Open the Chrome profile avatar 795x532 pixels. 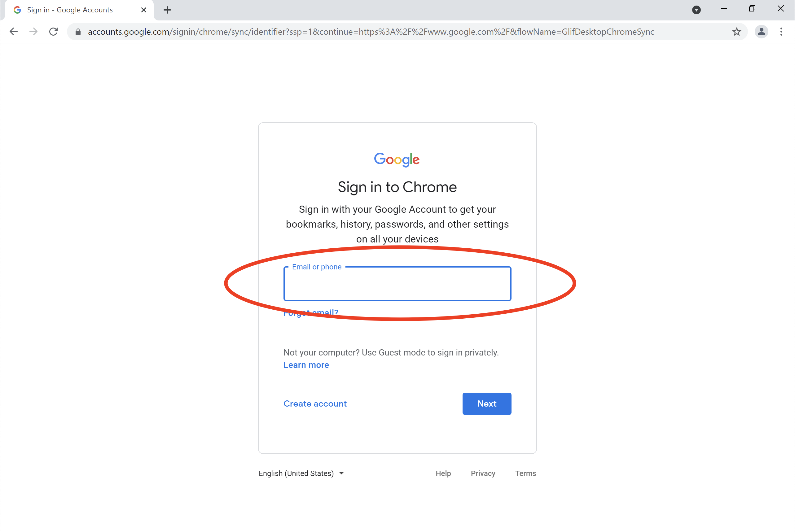762,32
